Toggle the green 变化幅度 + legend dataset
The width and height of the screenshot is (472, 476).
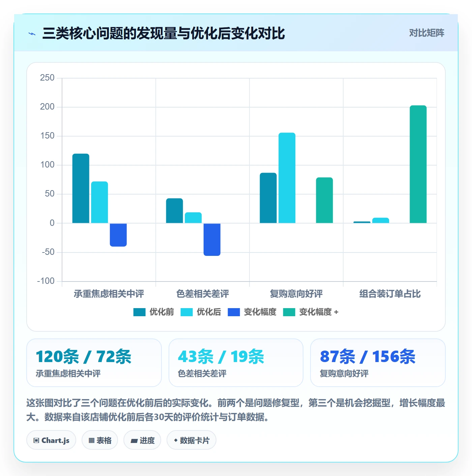[311, 312]
